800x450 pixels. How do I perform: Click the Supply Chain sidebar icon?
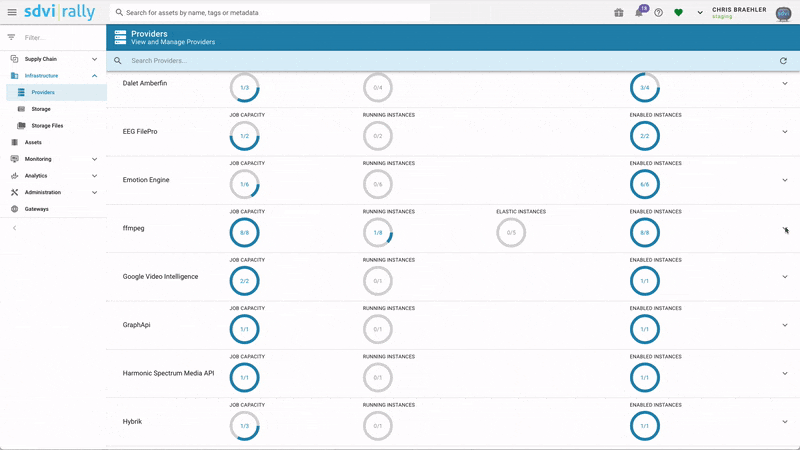[14, 59]
